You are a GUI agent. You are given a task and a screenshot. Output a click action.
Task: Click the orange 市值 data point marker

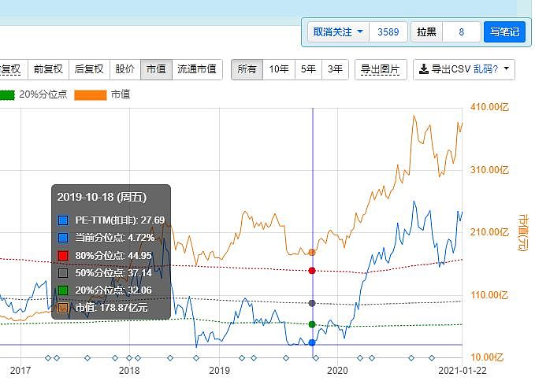pos(312,252)
